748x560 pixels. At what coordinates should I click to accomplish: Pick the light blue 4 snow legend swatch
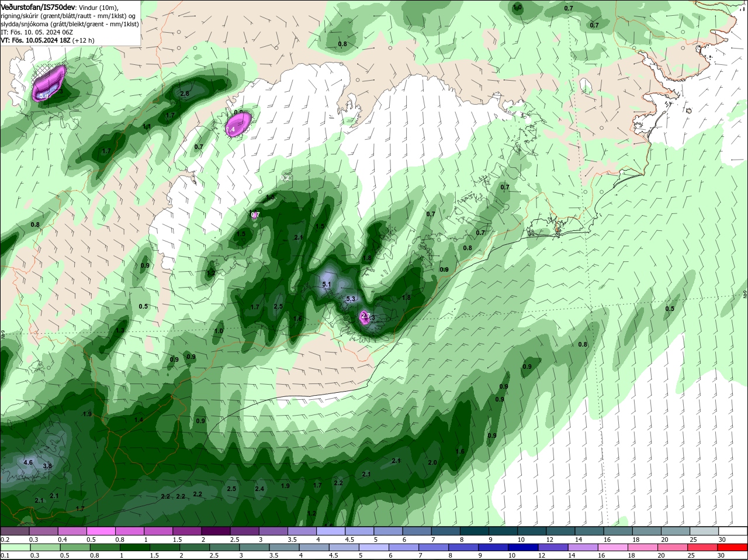(x=330, y=531)
